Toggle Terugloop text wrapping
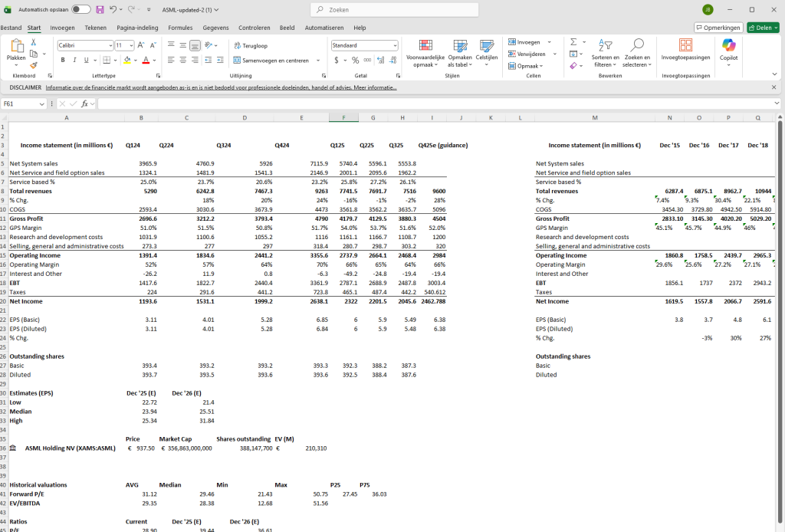Screen dimensions: 785x532 [251, 45]
